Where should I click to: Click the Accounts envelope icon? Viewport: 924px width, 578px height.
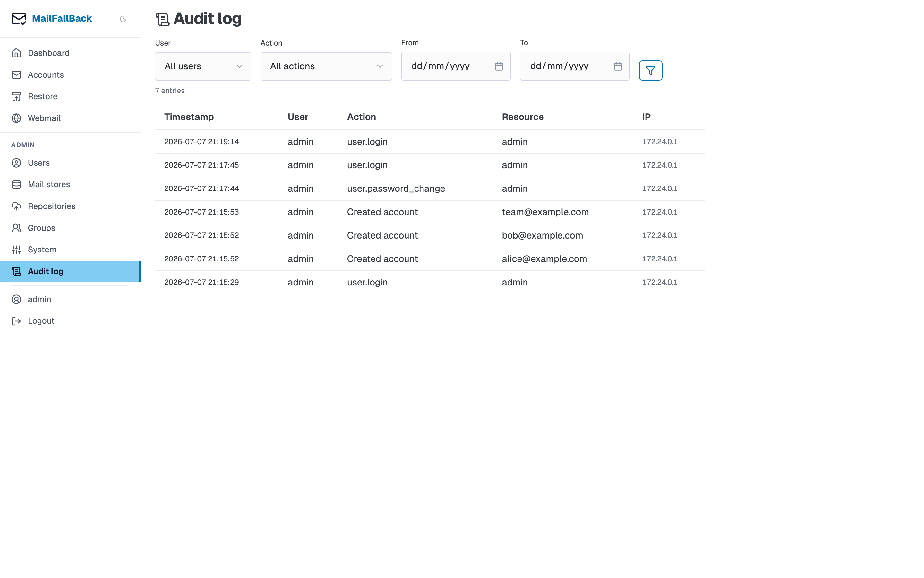16,74
